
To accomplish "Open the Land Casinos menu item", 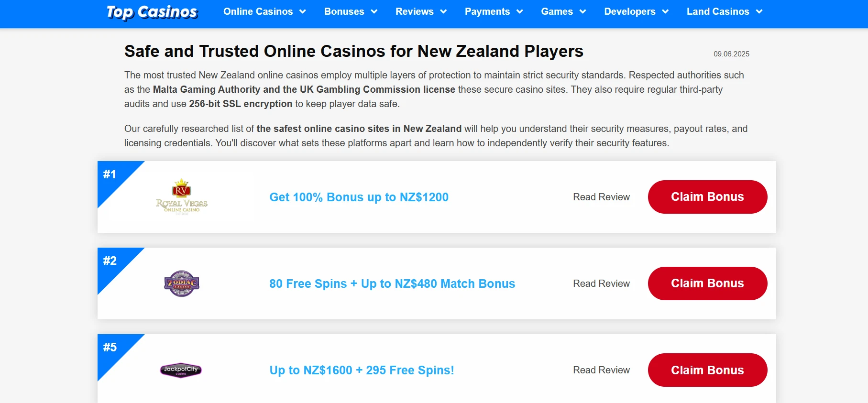I will coord(717,11).
